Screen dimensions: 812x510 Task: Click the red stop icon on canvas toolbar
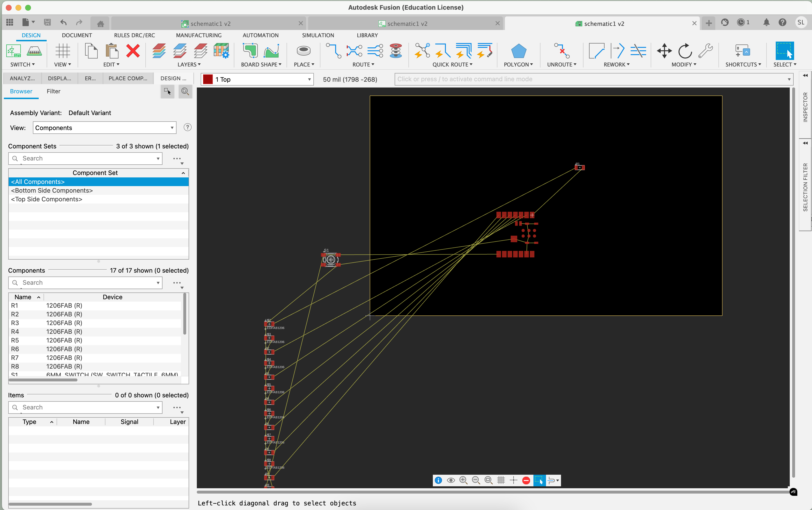(x=526, y=480)
